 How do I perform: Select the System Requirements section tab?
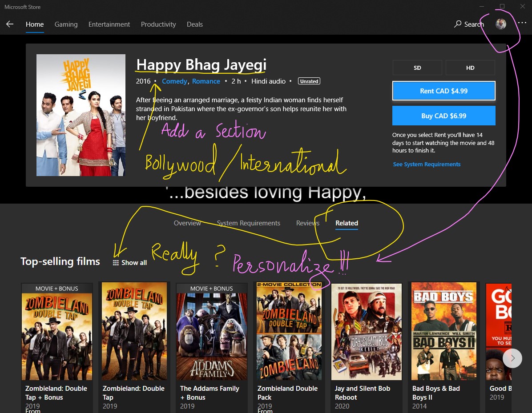point(249,223)
